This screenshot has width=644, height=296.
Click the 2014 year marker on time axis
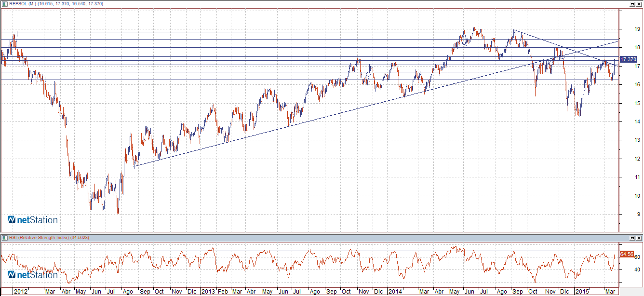click(x=394, y=292)
